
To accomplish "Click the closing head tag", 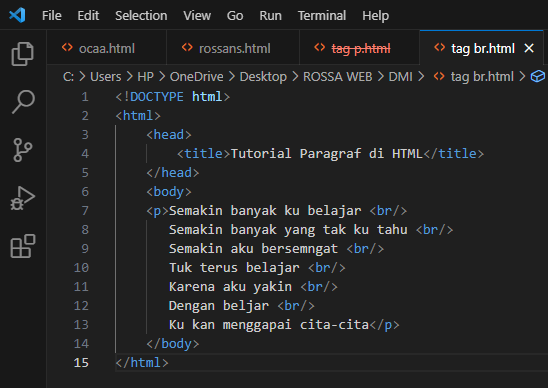I will point(173,173).
